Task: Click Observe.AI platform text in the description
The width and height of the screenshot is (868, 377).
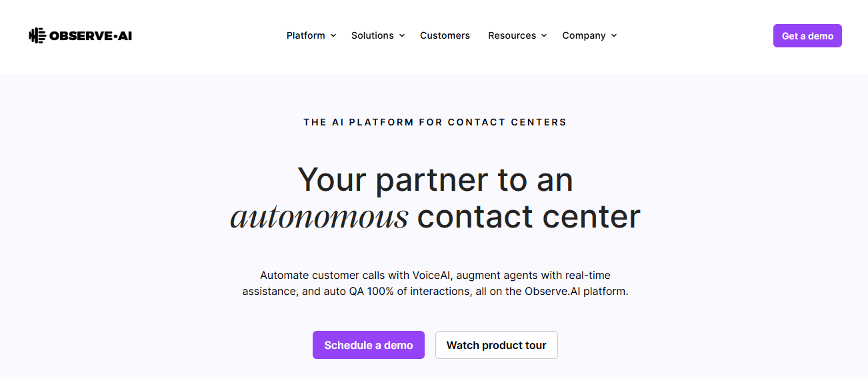Action: pos(576,292)
